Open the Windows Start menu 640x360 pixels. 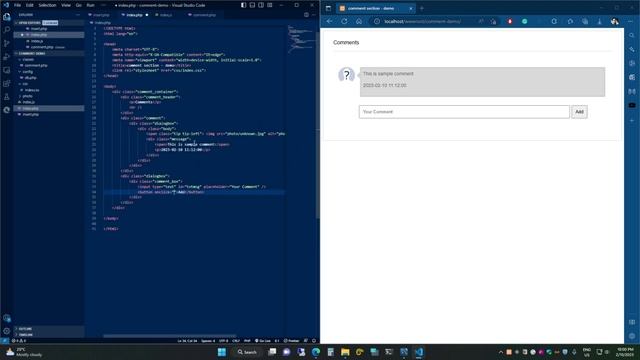coord(222,352)
